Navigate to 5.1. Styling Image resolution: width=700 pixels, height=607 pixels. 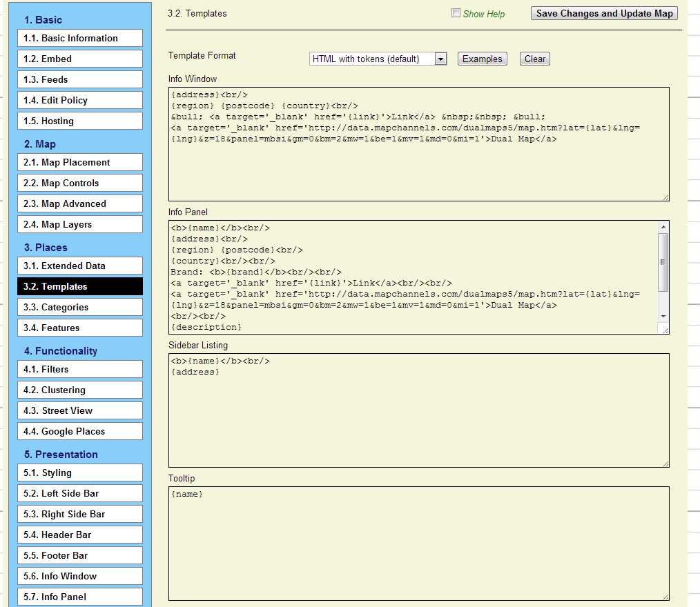(80, 472)
